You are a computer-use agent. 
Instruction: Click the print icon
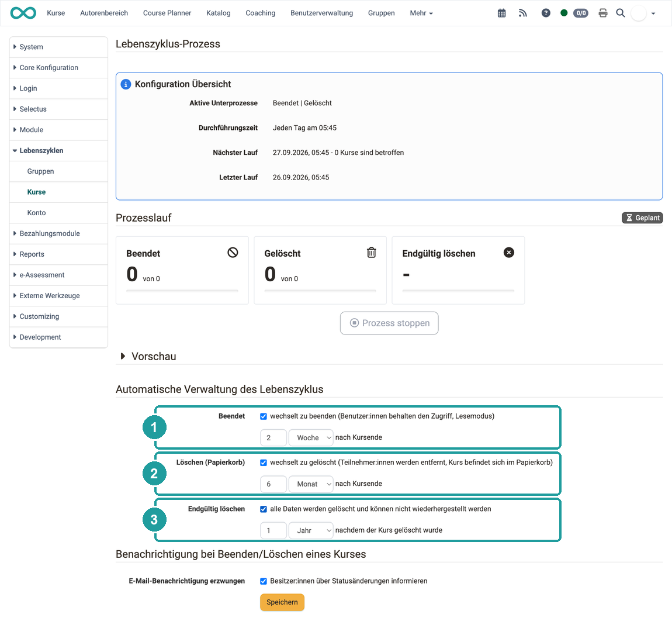pos(603,13)
